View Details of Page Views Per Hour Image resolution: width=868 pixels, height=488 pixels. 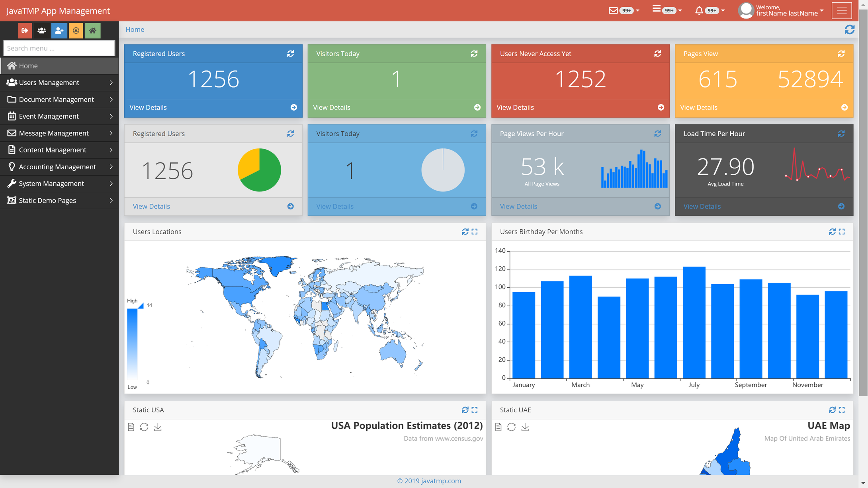click(518, 206)
